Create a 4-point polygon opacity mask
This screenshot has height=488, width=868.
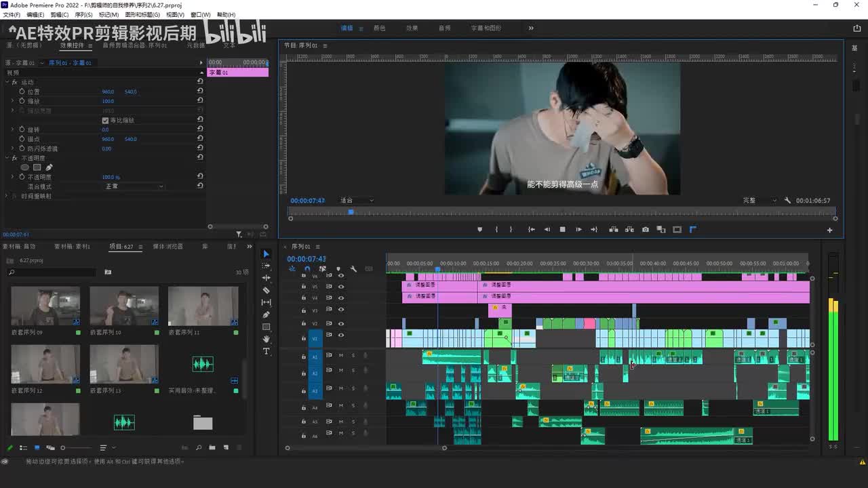click(37, 167)
